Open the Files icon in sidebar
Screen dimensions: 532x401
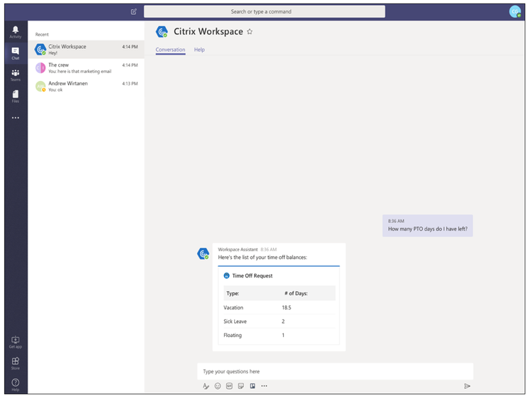16,96
